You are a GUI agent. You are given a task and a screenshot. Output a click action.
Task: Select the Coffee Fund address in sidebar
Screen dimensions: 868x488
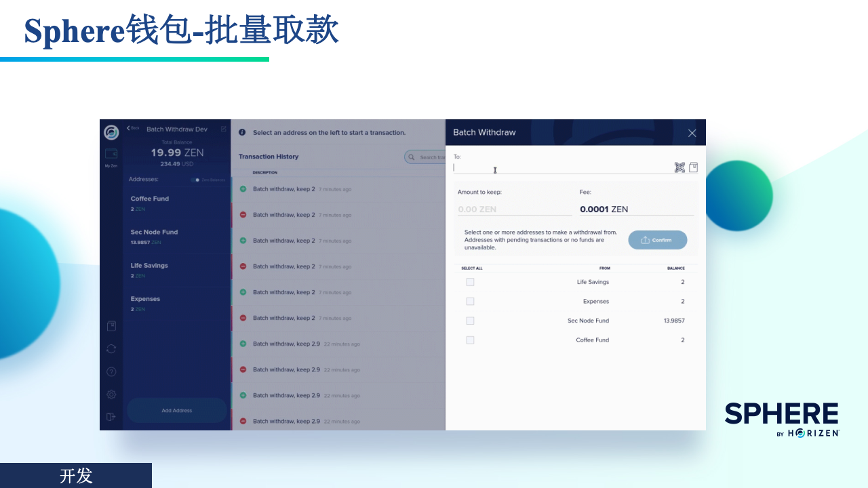pos(177,203)
